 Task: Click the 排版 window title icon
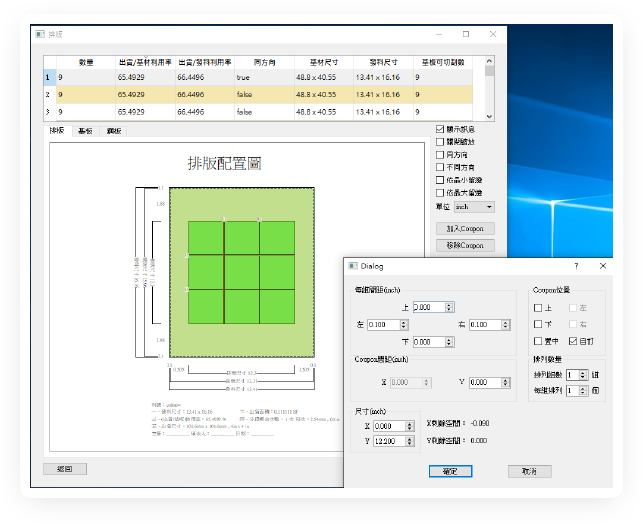pos(40,34)
